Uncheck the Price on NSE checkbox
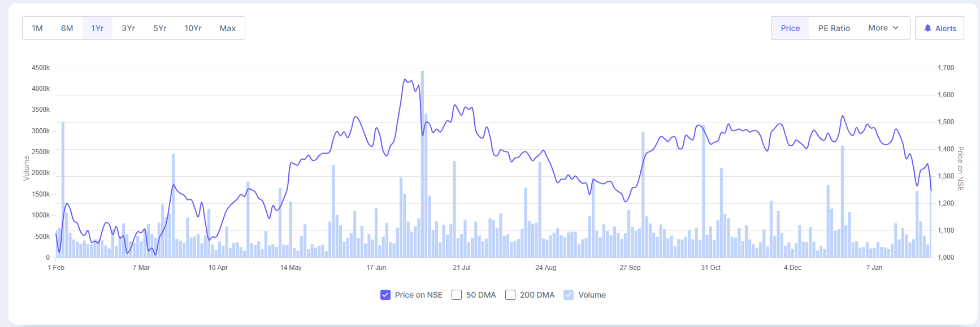This screenshot has height=327, width=980. coord(385,295)
